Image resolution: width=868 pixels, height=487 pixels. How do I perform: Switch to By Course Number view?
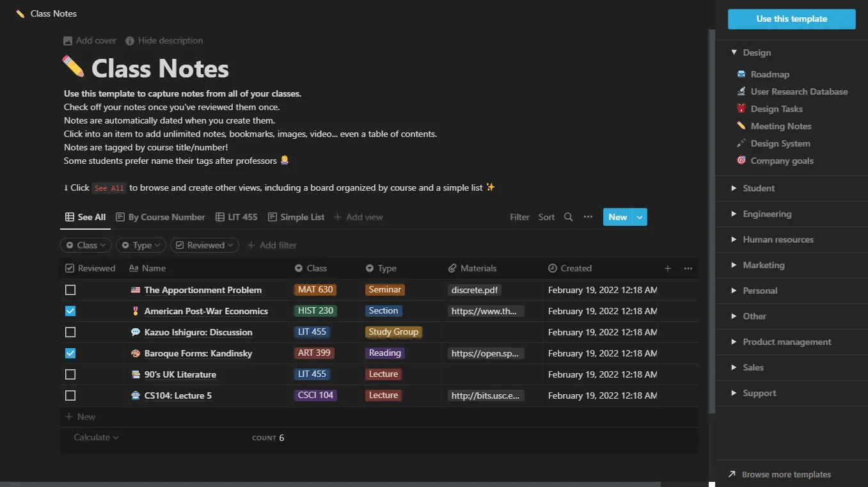pos(161,217)
